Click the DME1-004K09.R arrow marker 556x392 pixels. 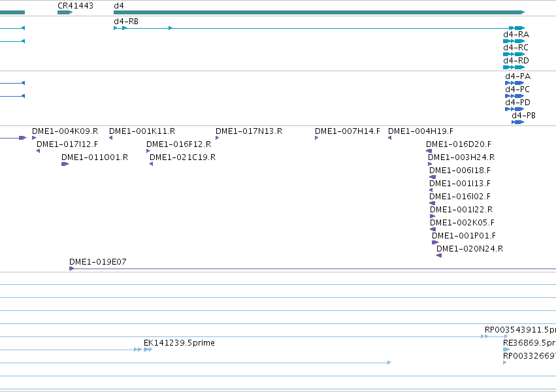pyautogui.click(x=34, y=138)
